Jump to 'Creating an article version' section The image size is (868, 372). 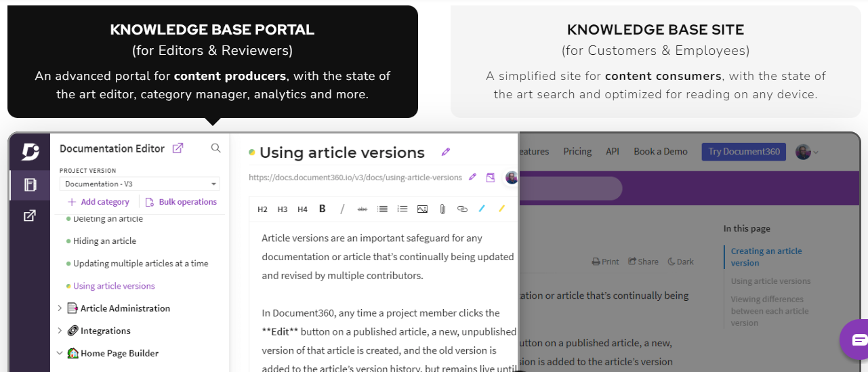coord(766,257)
